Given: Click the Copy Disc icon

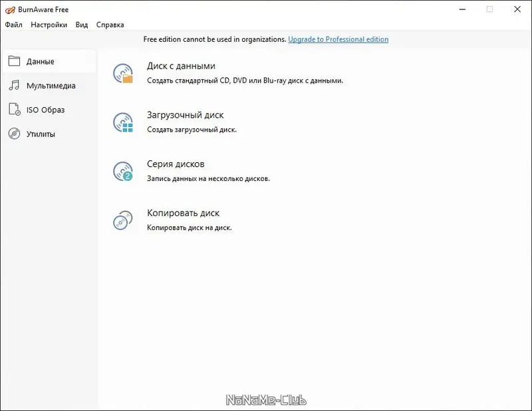Looking at the screenshot, I should point(123,220).
